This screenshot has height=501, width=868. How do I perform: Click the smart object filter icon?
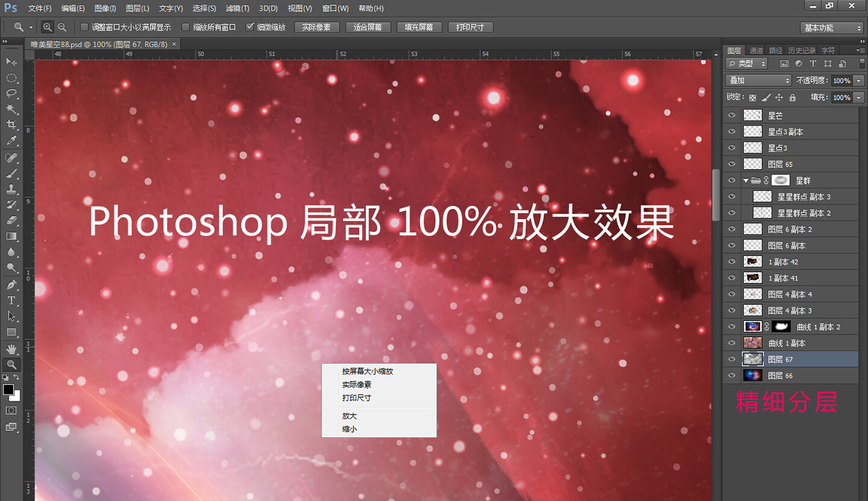pos(842,64)
